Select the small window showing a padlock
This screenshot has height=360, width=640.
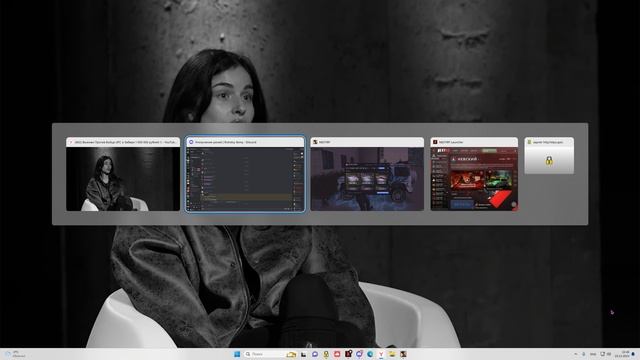549,156
